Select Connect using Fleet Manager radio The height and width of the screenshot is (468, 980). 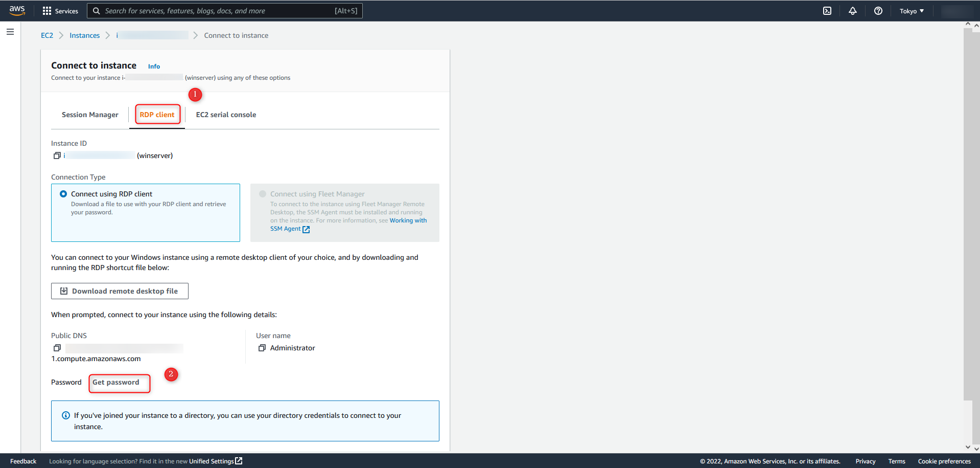coord(263,194)
